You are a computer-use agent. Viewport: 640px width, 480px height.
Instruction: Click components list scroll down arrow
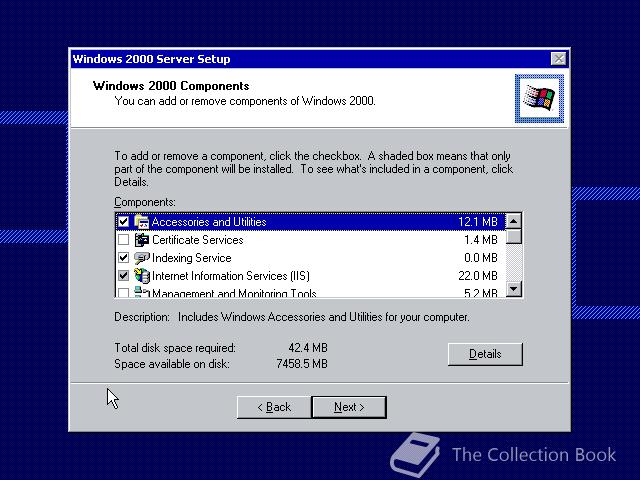[x=513, y=289]
